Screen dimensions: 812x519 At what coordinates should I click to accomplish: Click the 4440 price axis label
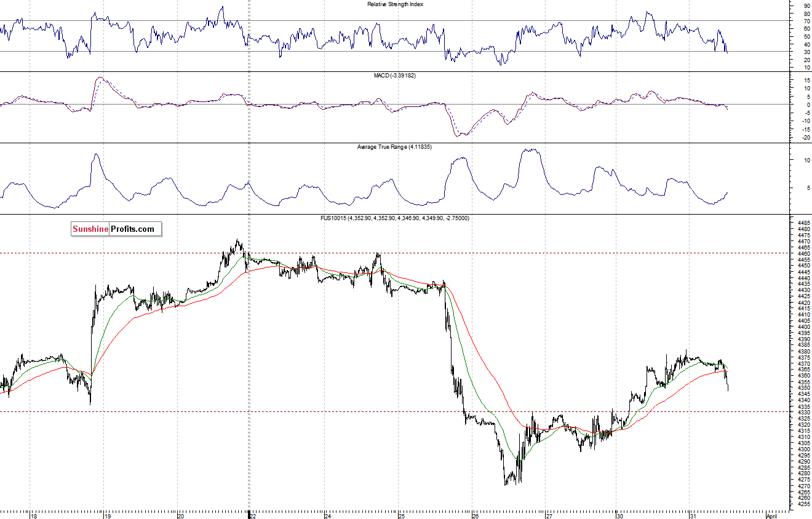coord(803,278)
